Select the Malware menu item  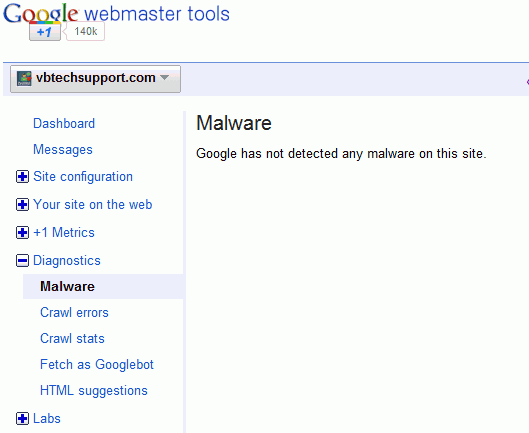[x=103, y=287]
